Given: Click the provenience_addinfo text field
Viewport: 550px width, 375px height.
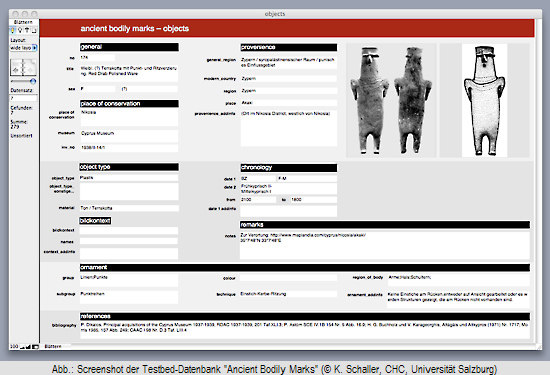Looking at the screenshot, I should pos(289,128).
